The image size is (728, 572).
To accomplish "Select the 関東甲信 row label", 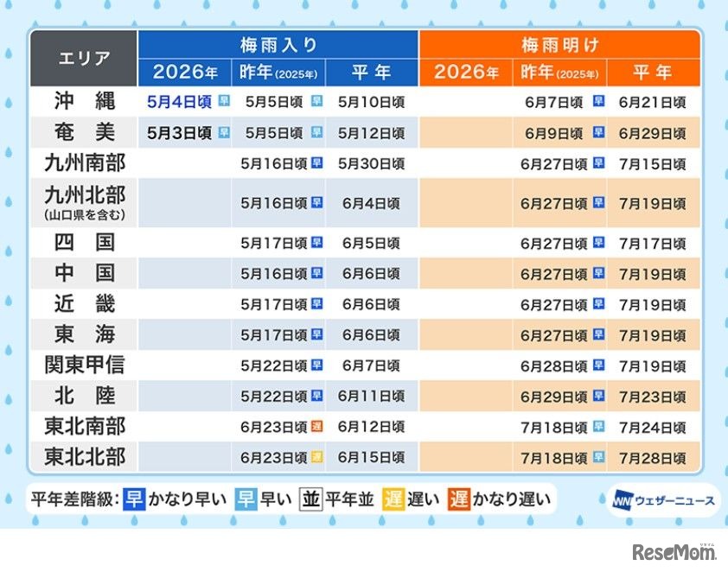I will coord(84,365).
